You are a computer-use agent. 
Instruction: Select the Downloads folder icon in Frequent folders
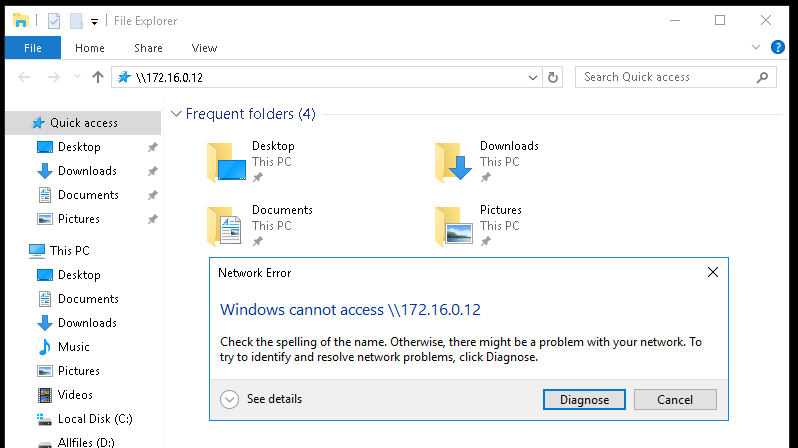(454, 162)
